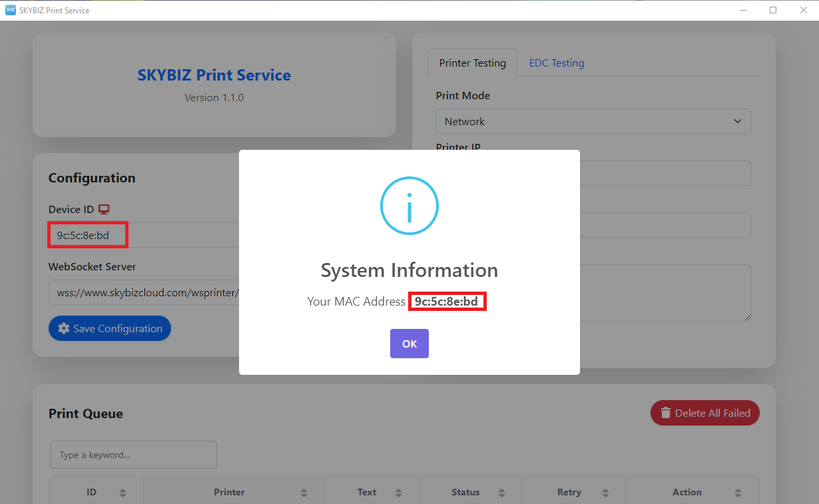Screen dimensions: 819x504
Task: Click the trash icon on Delete All Failed
Action: point(665,413)
